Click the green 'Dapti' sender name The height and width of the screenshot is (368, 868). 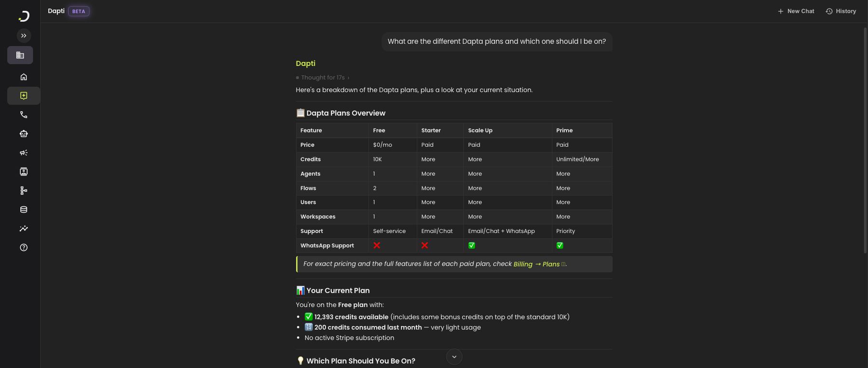tap(305, 64)
